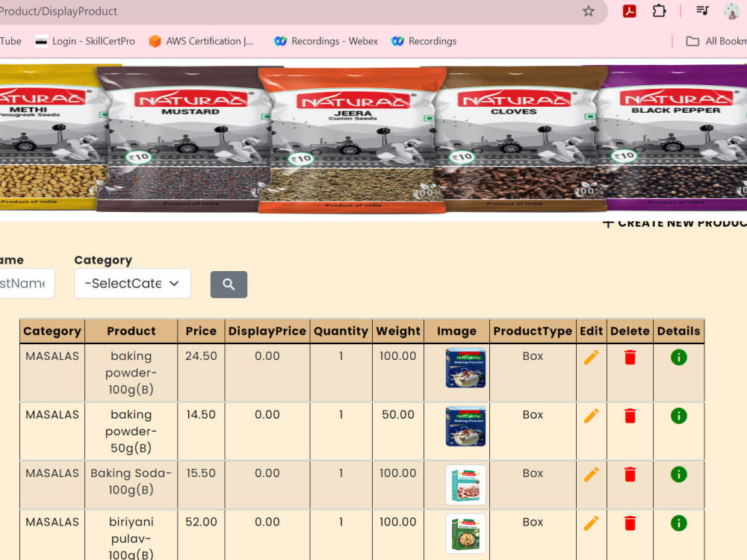View details of Baking Soda-100g(B)

pyautogui.click(x=678, y=474)
